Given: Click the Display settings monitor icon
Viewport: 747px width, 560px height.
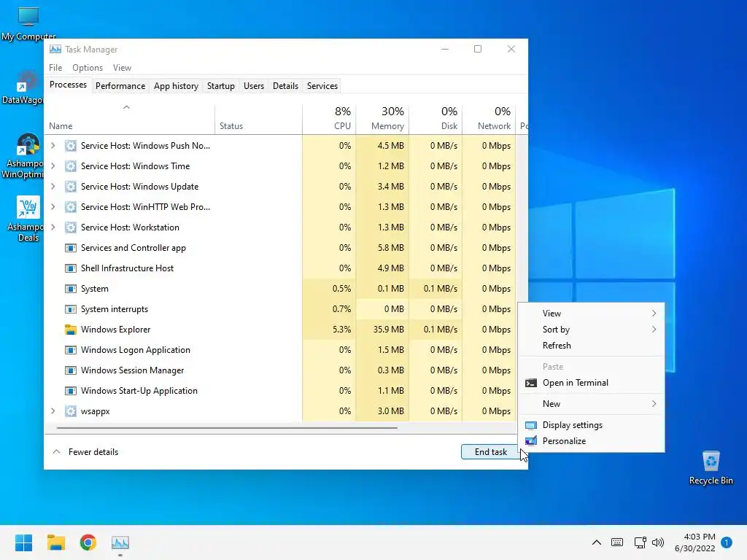Looking at the screenshot, I should point(531,425).
